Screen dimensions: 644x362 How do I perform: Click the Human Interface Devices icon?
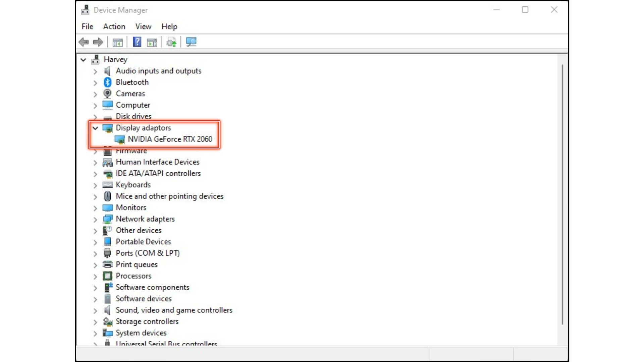pos(107,162)
